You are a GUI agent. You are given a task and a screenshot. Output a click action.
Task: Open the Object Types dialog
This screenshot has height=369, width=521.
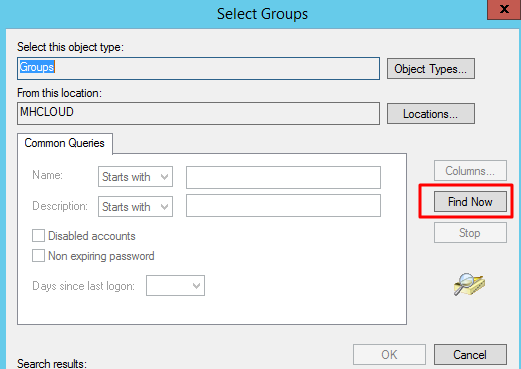431,69
